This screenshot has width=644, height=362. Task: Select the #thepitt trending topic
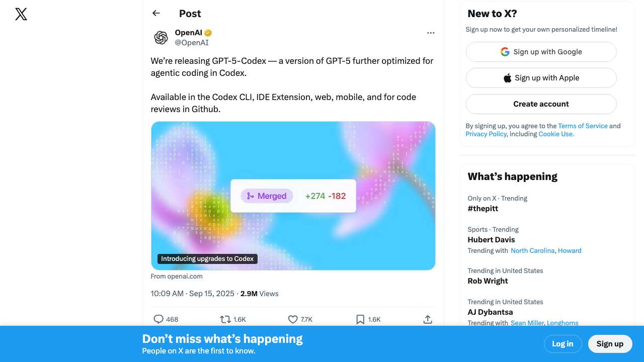[x=482, y=208]
